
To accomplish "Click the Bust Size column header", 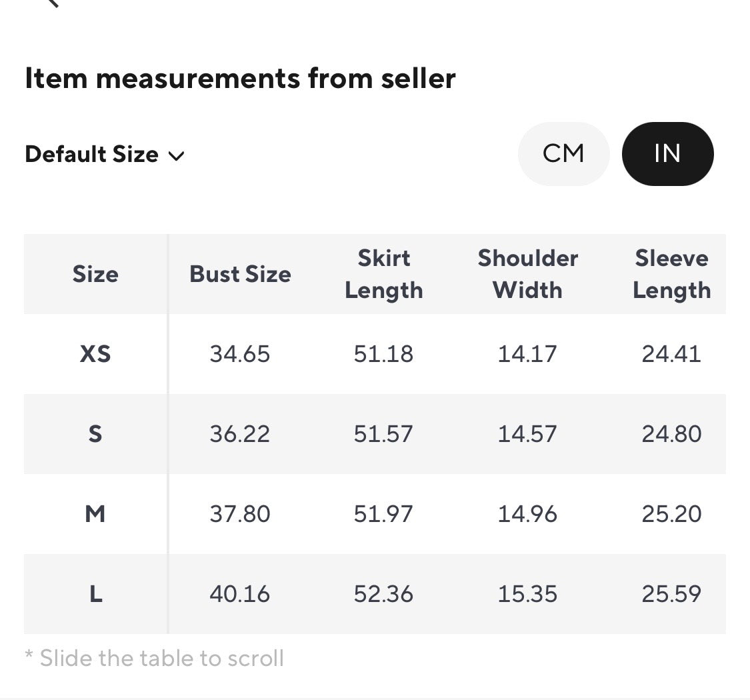I will pyautogui.click(x=240, y=274).
